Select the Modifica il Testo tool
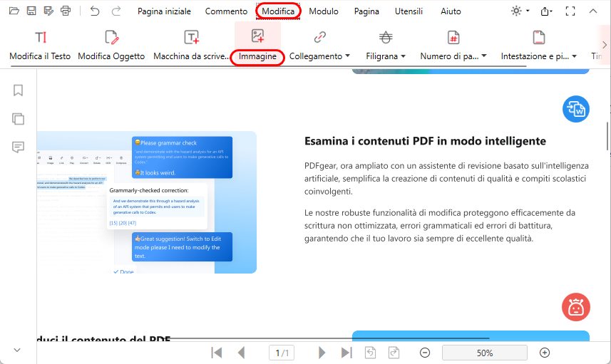The height and width of the screenshot is (364, 611). pos(40,45)
